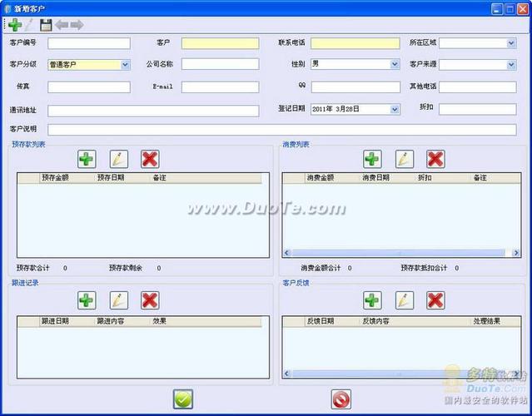Viewport: 532px width, 416px height.
Task: Delete a record in the 预存款列表 section
Action: coord(150,159)
